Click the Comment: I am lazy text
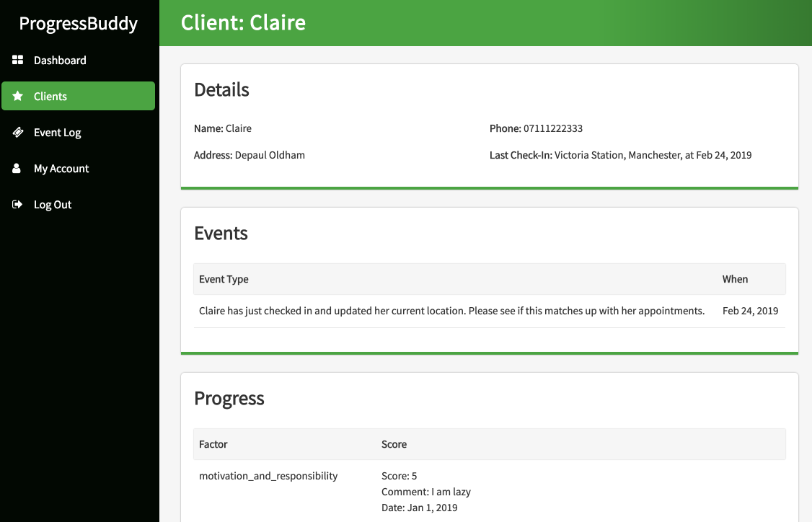Screen dimensions: 812x522 426,492
